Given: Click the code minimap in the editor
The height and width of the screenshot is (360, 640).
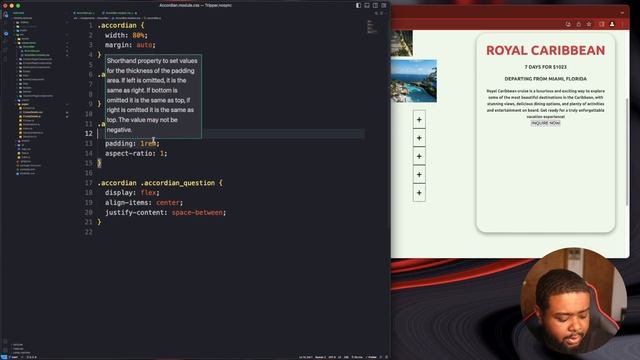Looking at the screenshot, I should coord(371,27).
